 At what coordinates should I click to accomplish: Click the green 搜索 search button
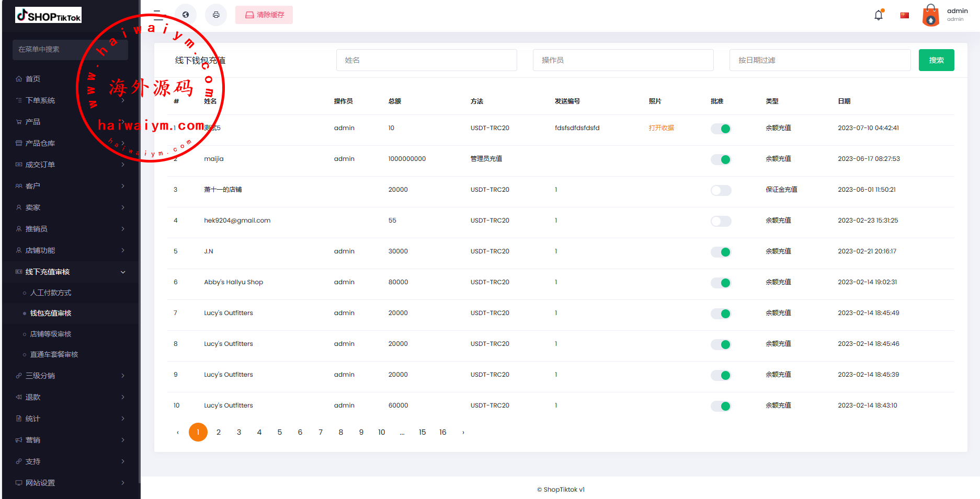936,60
